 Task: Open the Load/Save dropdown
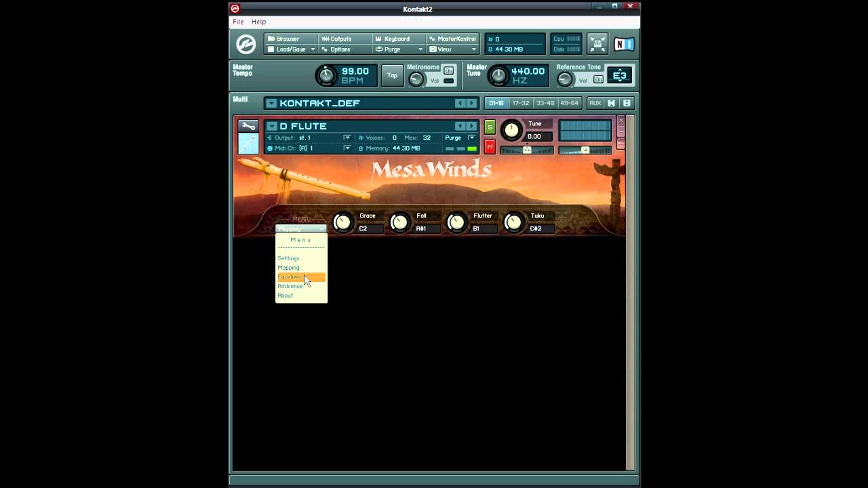291,49
